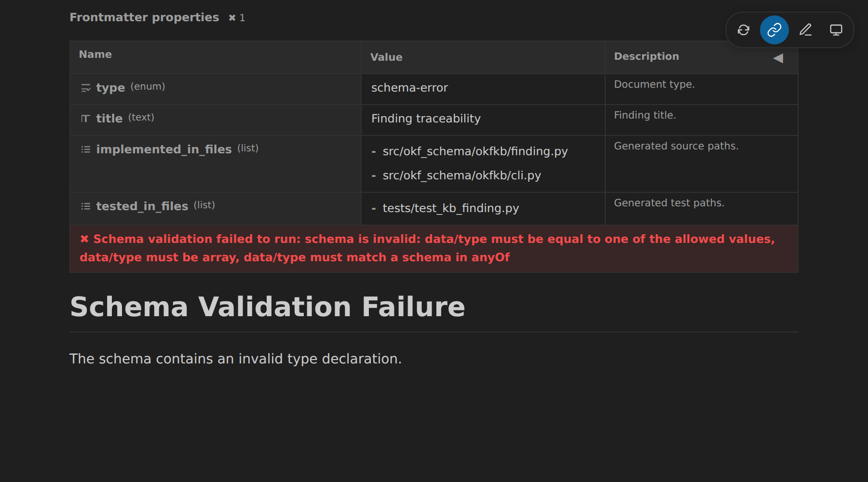Click the Value column header
Viewport: 868px width, 482px height.
[x=386, y=57]
